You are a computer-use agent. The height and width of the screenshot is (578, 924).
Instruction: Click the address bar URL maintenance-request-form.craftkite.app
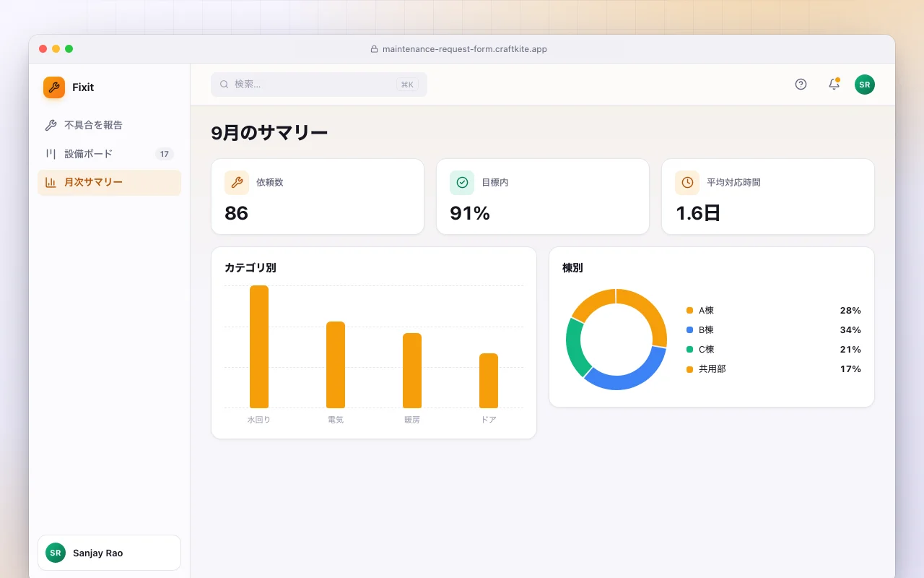[464, 49]
